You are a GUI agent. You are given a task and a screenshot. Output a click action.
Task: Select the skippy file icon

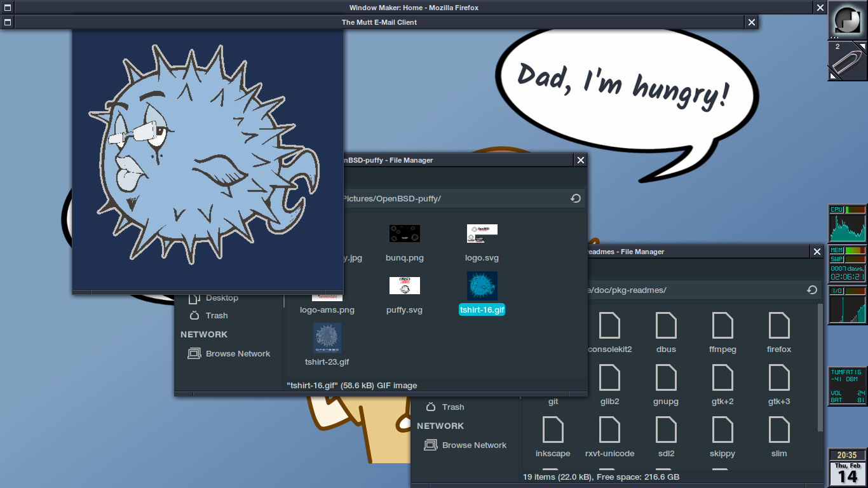point(722,430)
